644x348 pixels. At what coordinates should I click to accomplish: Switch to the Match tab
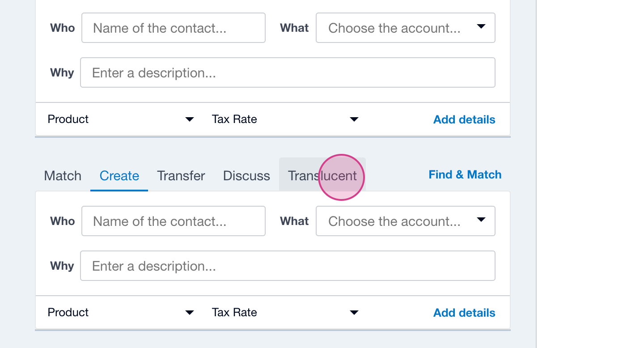tap(63, 176)
